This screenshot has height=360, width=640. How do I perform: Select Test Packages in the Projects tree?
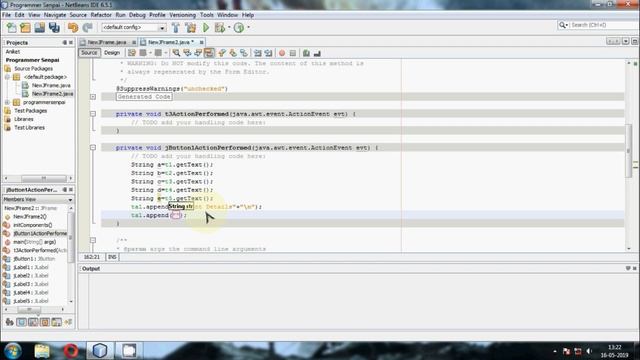31,111
